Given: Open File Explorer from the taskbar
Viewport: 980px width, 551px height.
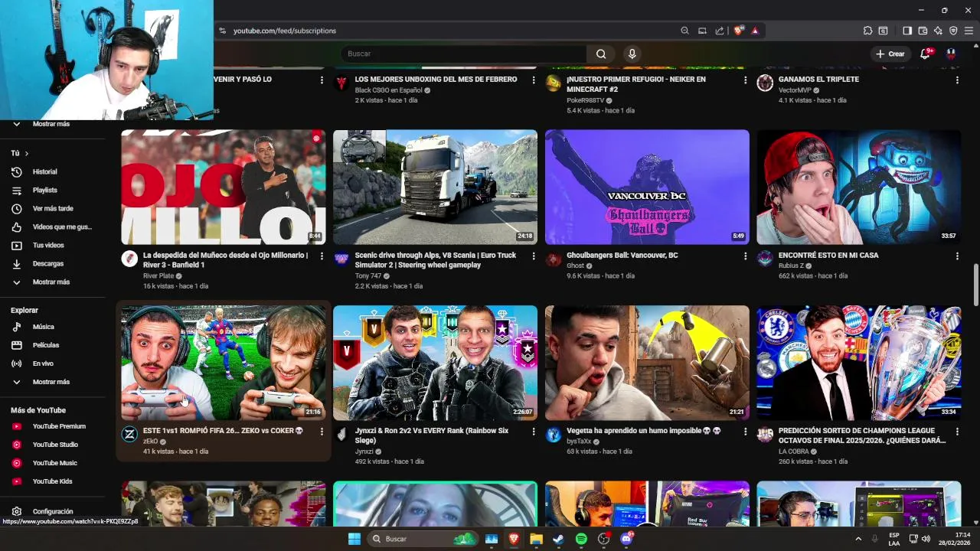Looking at the screenshot, I should coord(536,539).
